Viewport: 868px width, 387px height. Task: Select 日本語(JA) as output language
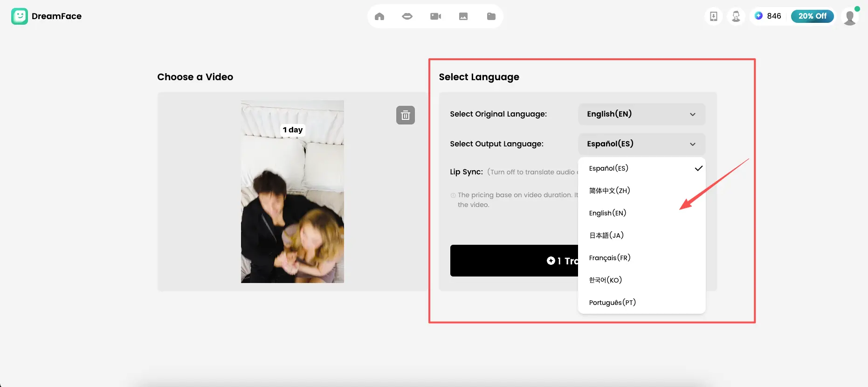tap(606, 235)
